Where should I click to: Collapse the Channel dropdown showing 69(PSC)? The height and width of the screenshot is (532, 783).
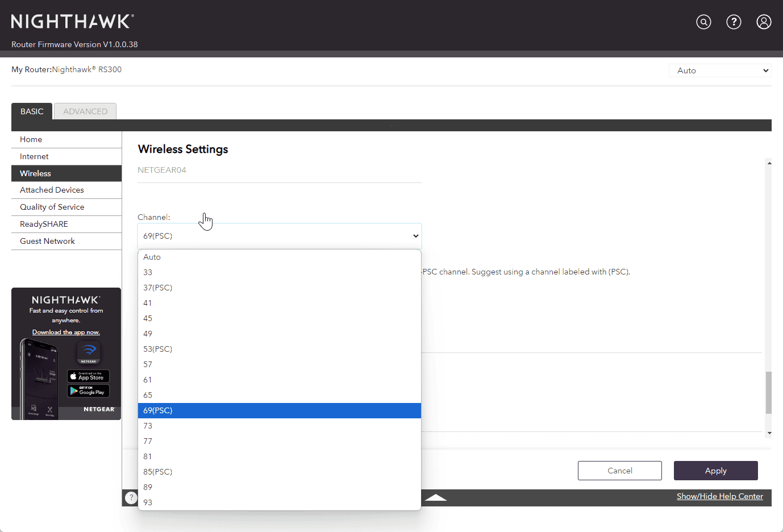coord(279,236)
